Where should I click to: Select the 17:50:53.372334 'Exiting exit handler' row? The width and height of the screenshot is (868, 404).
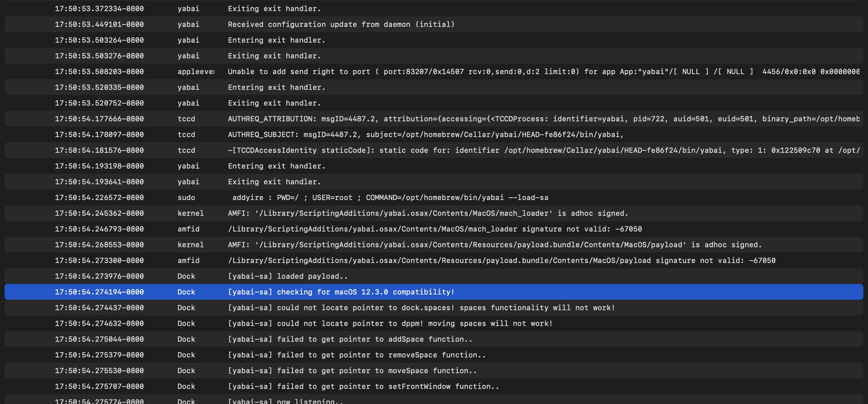[274, 9]
